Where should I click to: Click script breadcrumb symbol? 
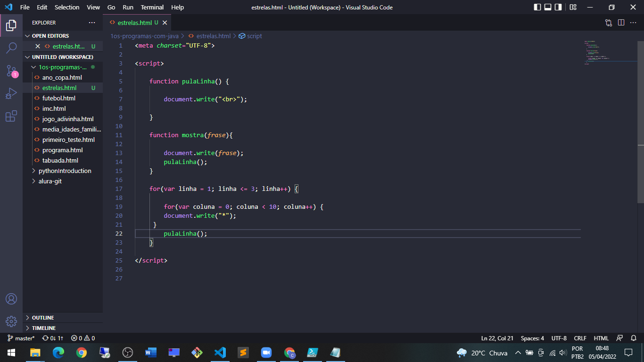coord(250,36)
